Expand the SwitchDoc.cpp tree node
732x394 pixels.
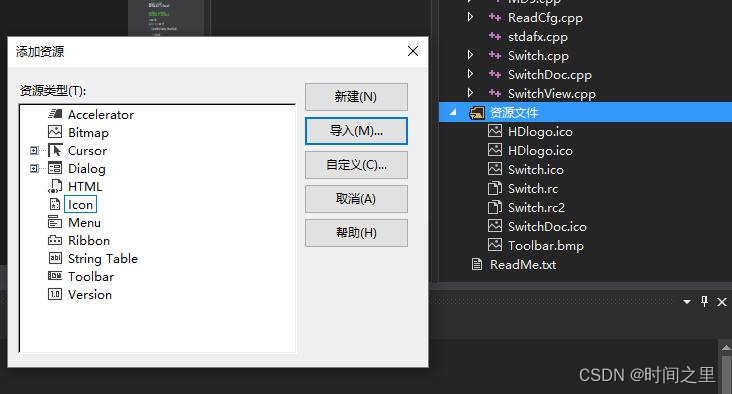coord(471,74)
